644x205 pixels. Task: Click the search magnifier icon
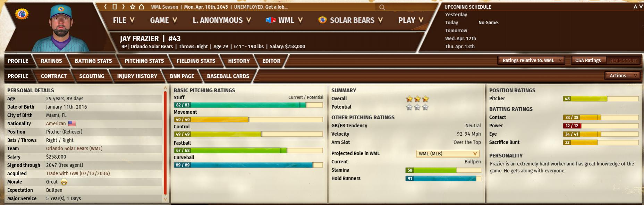[x=382, y=7]
